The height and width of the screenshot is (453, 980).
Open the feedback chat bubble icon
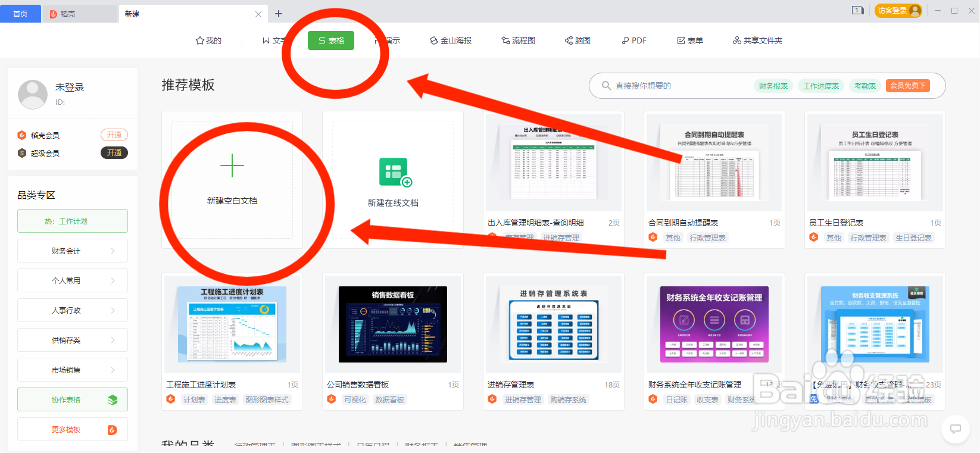(956, 429)
